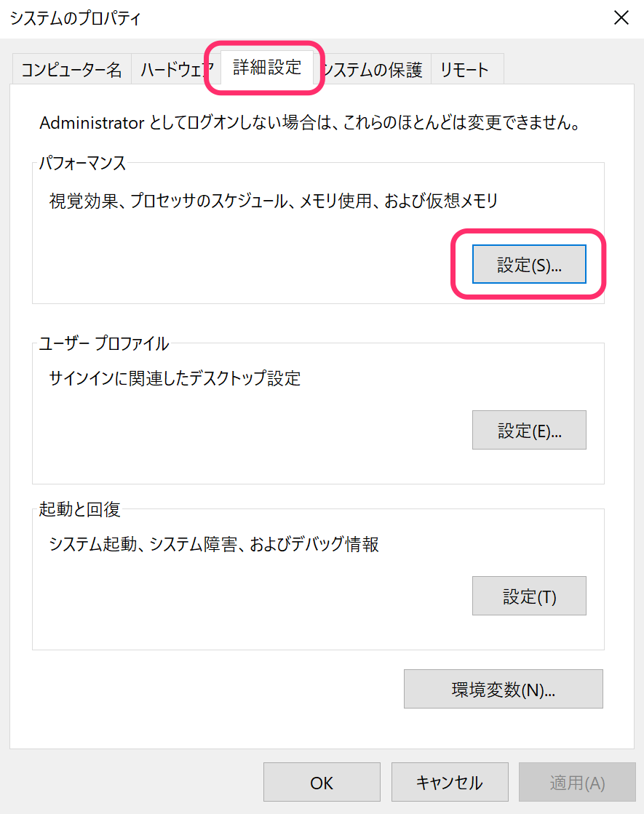Click the 適用(A) button
Screen dimensions: 644x814
tap(577, 782)
